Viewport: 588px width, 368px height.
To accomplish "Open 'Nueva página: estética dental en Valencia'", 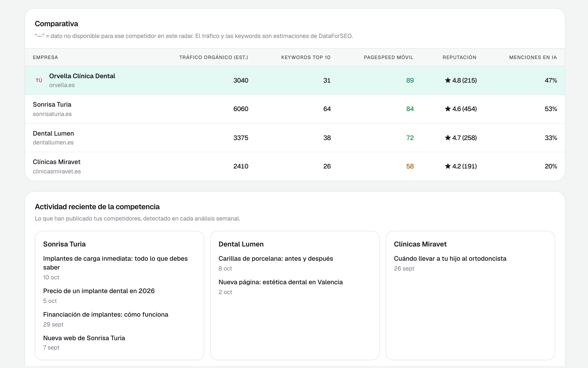I will (281, 282).
